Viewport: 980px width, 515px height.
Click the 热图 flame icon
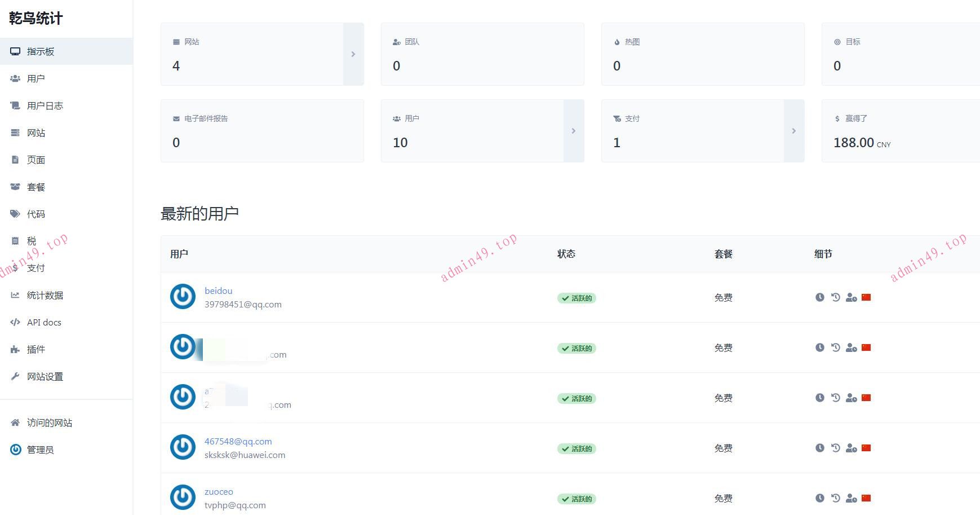[x=617, y=42]
